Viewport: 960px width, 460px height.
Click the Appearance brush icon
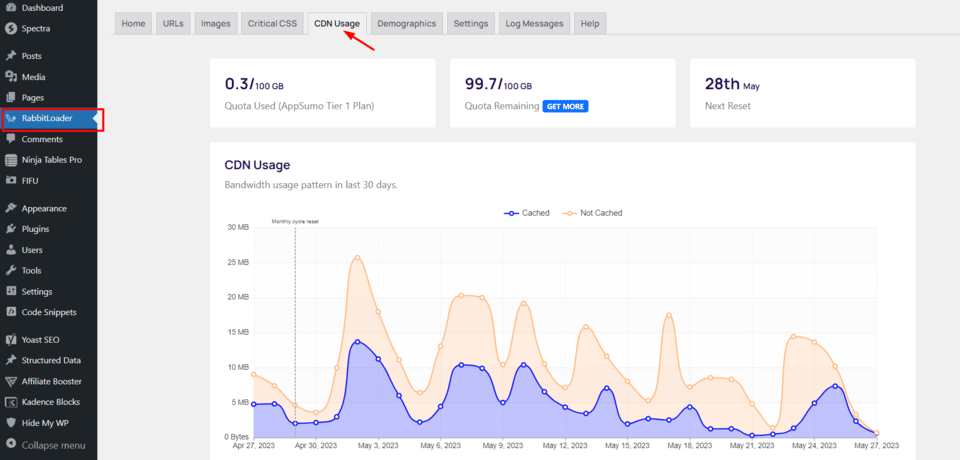[10, 208]
